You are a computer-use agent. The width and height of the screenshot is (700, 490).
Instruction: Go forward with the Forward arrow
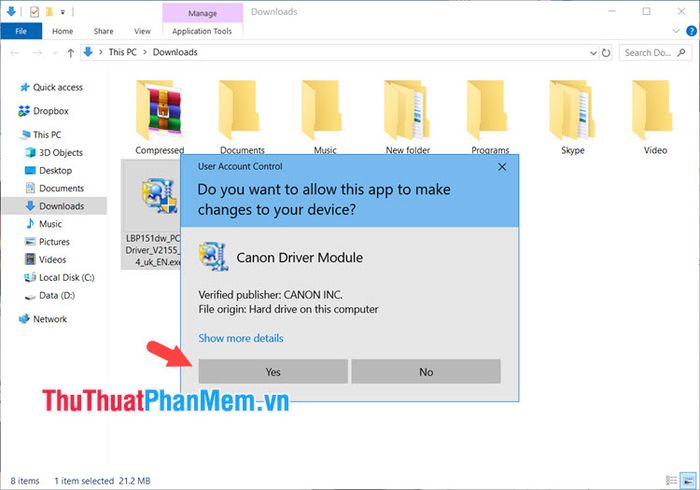(x=38, y=53)
